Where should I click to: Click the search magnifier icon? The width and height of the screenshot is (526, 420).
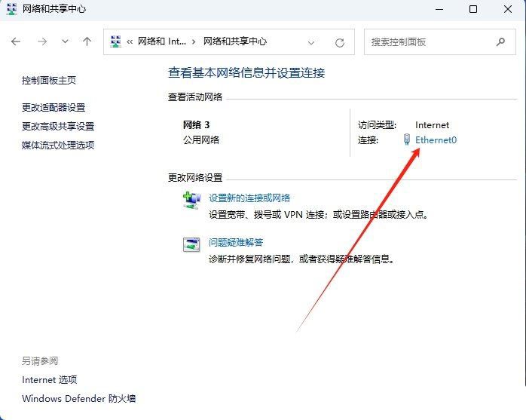point(500,42)
